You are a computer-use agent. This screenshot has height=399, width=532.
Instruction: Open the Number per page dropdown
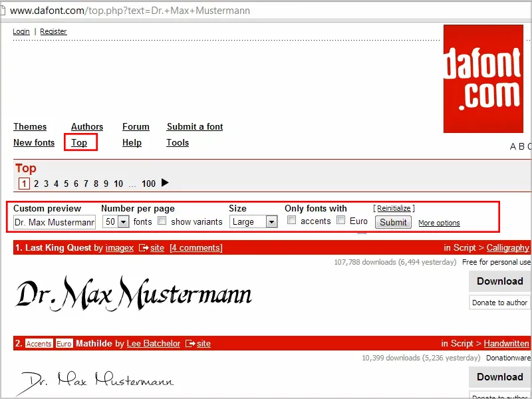116,222
